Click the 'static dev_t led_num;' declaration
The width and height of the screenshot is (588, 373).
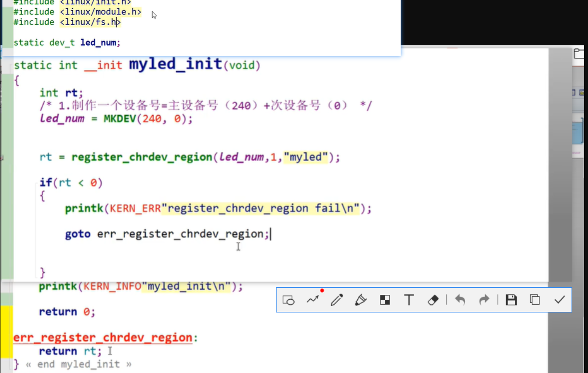67,42
